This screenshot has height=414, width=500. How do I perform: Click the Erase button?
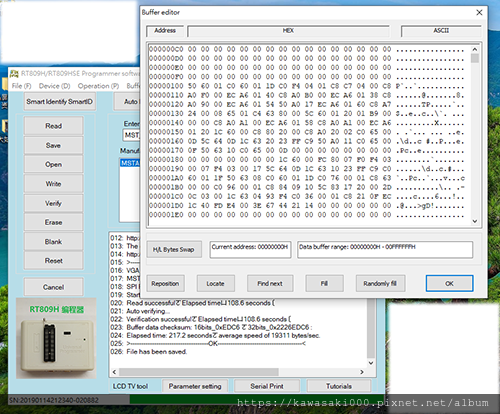(53, 222)
